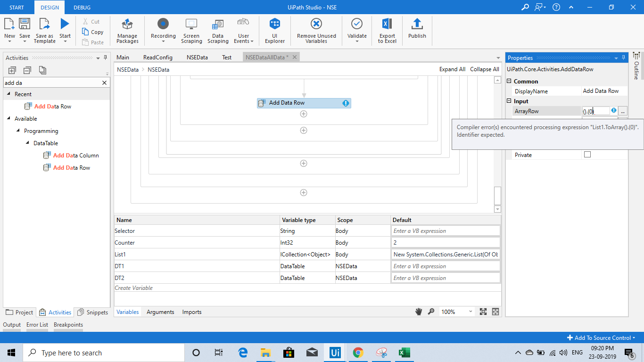This screenshot has width=644, height=362.
Task: Collapse the Input section in Properties
Action: pos(509,101)
